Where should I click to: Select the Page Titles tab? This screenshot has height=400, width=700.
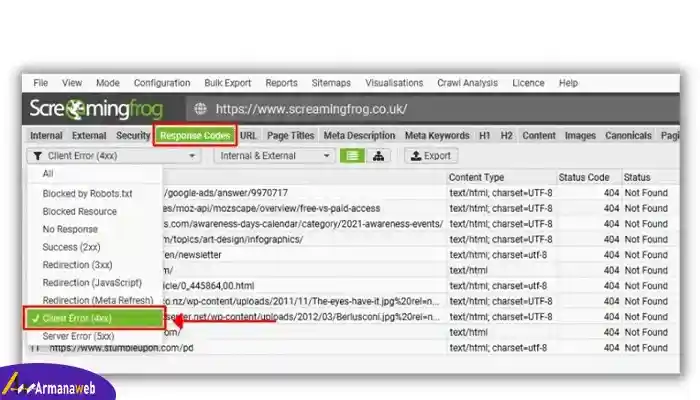click(291, 135)
